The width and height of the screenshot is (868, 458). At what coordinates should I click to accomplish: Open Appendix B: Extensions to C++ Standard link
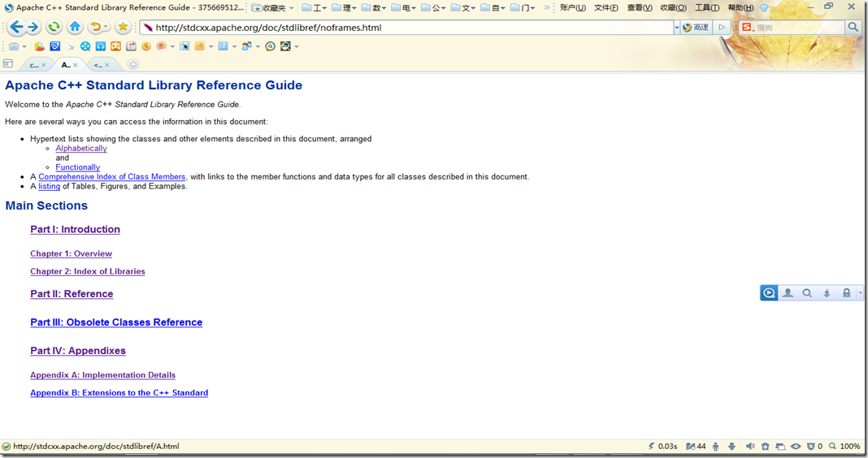119,393
